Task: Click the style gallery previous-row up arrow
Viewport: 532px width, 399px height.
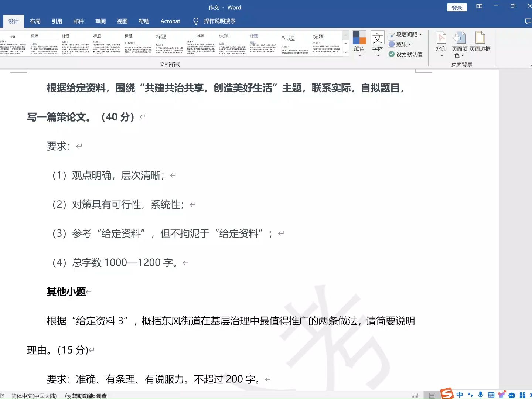Action: 346,35
